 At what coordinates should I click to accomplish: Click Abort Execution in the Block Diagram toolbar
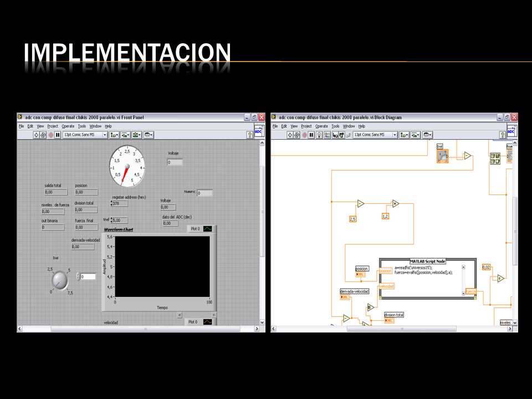point(304,135)
